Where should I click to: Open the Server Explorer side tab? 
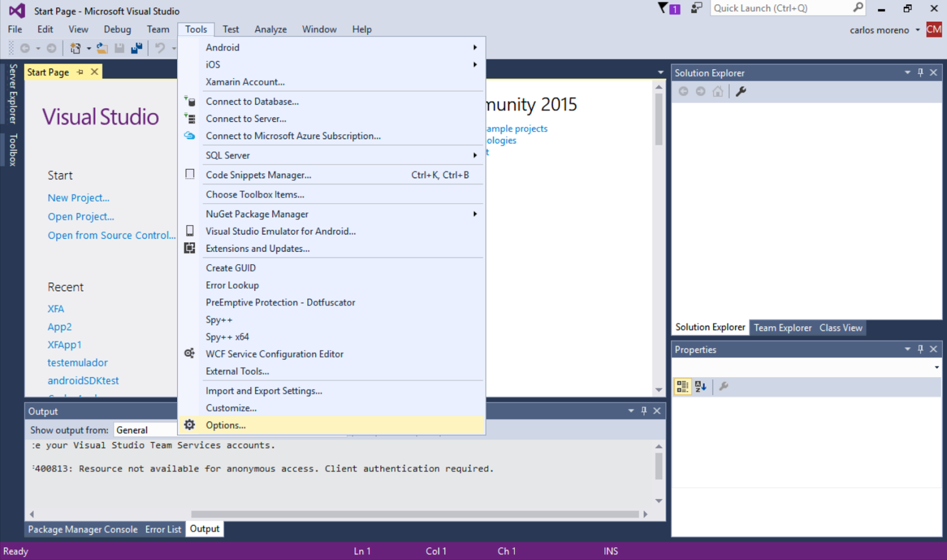pos(12,94)
